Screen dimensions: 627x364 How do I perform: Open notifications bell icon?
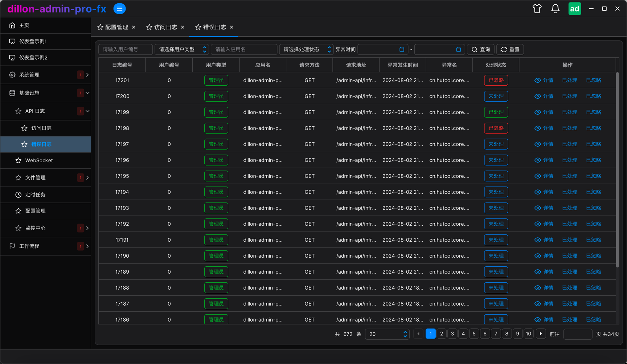[x=555, y=9]
